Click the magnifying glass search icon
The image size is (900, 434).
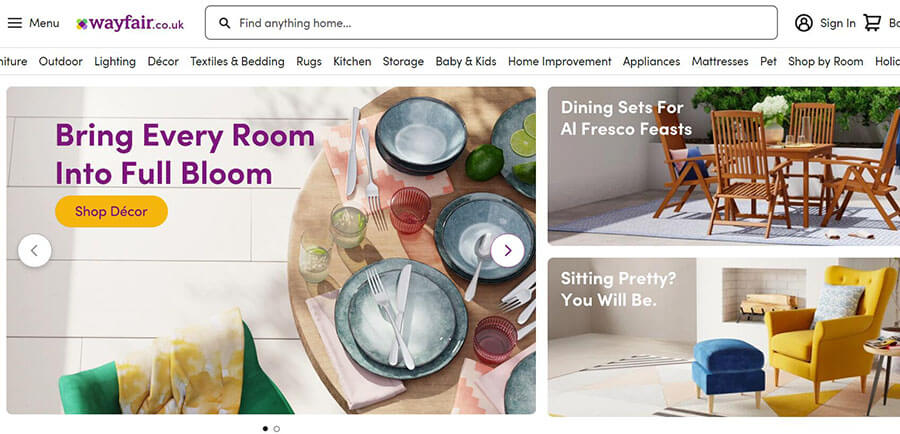tap(225, 23)
